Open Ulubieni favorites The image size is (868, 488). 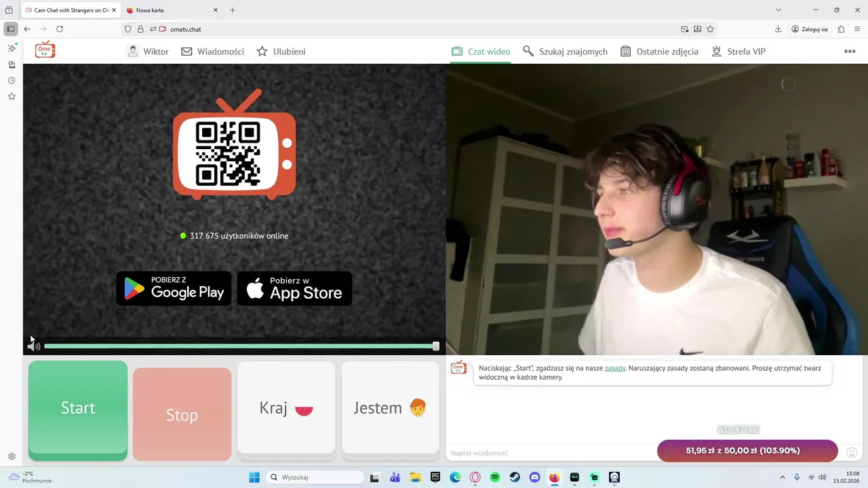(x=281, y=52)
